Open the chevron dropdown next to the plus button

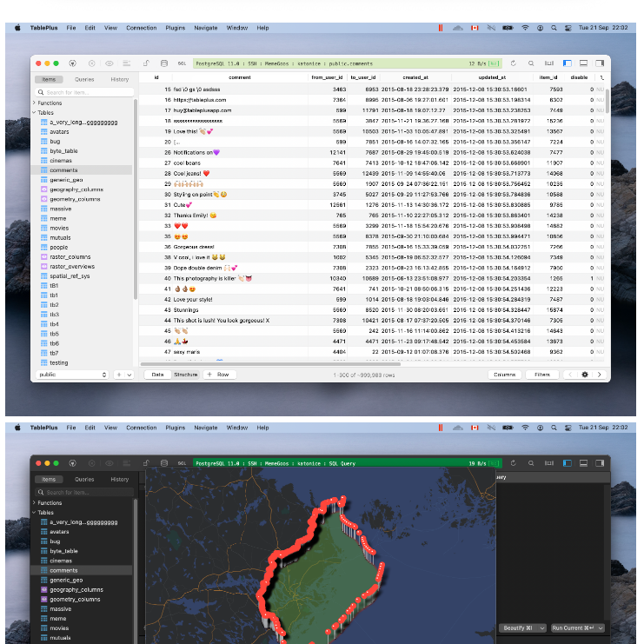tap(129, 375)
